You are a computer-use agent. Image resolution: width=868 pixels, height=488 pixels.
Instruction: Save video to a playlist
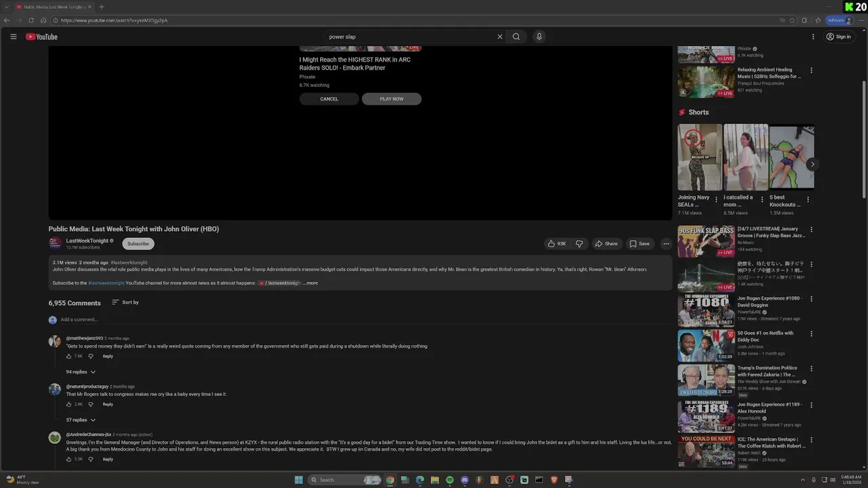pyautogui.click(x=639, y=244)
